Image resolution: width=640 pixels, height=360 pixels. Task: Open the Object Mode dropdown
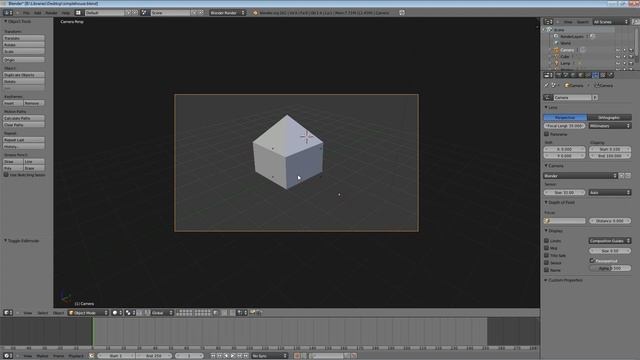pyautogui.click(x=89, y=313)
